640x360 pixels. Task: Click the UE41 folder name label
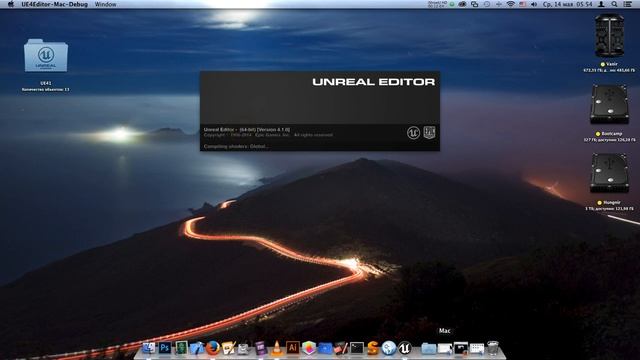pos(46,83)
